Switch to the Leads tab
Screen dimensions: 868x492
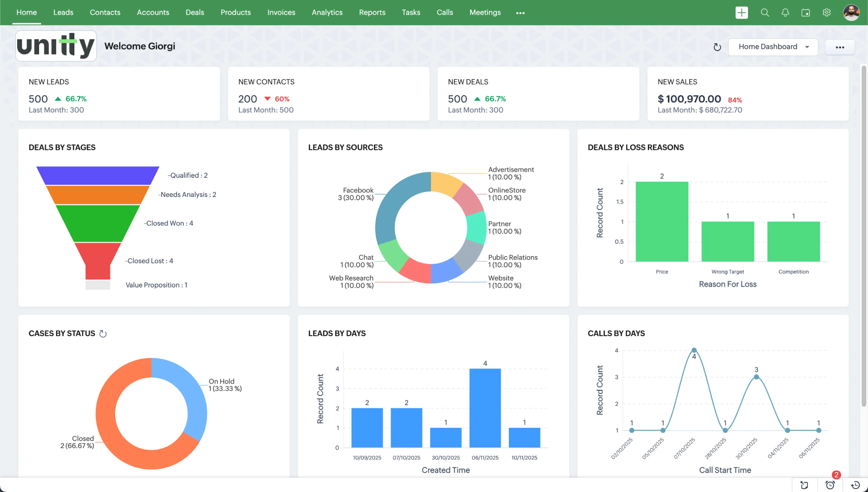(x=63, y=13)
